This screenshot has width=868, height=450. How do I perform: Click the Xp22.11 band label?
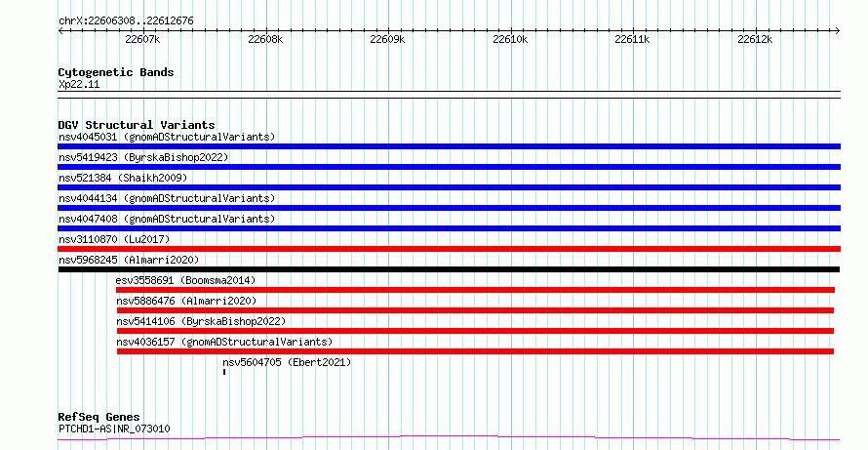79,85
